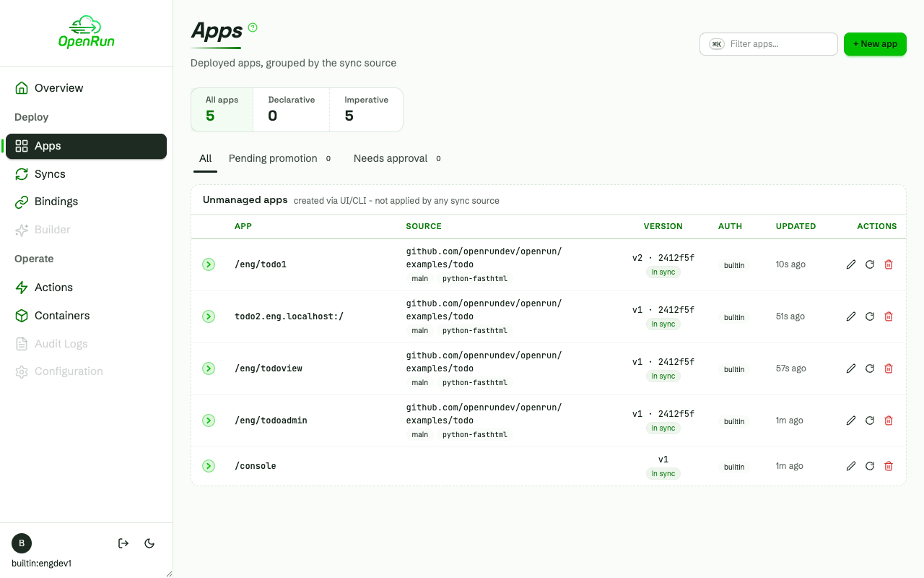Click the OpenRun logo
Viewport: 924px width, 578px height.
87,33
